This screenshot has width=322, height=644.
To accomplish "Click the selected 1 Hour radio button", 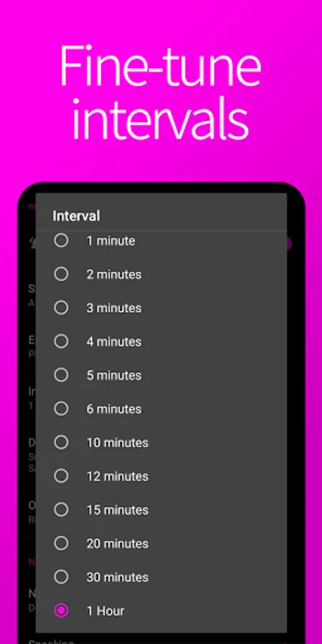I will point(62,611).
